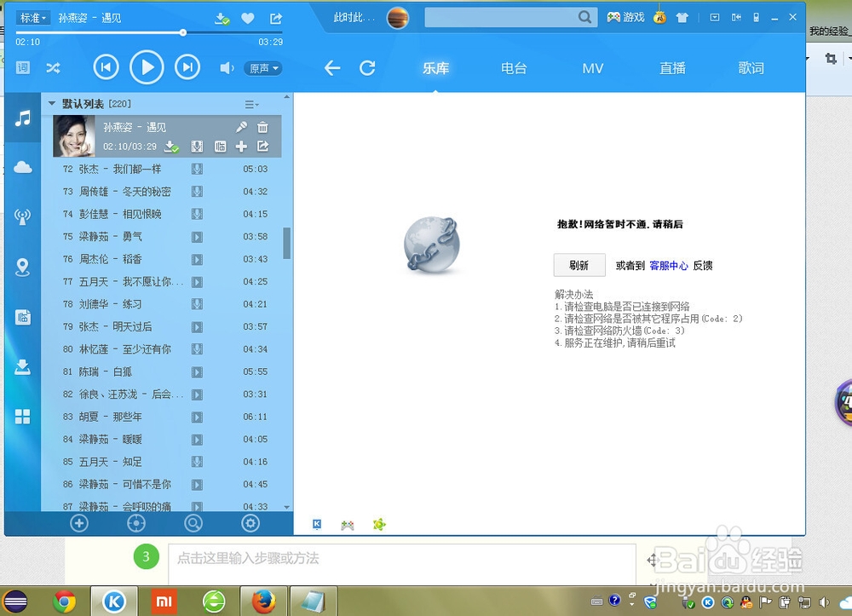Download current song from top bar
The width and height of the screenshot is (852, 616).
click(x=222, y=19)
